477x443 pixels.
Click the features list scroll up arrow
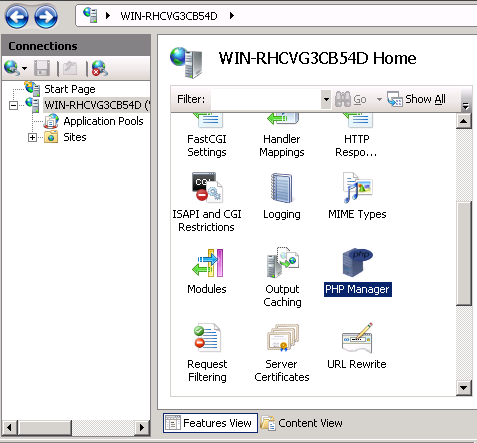pyautogui.click(x=464, y=121)
